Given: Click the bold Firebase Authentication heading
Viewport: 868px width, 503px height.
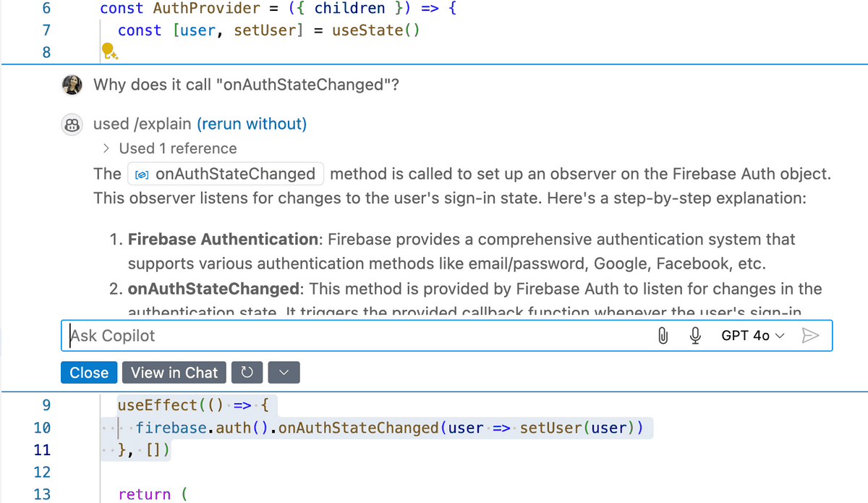Looking at the screenshot, I should [x=223, y=240].
